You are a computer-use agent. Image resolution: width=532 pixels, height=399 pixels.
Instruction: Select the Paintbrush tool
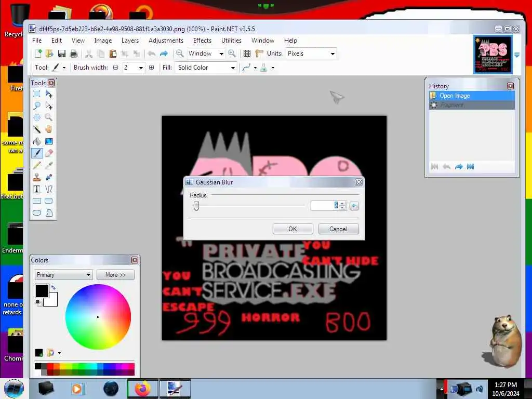point(37,153)
